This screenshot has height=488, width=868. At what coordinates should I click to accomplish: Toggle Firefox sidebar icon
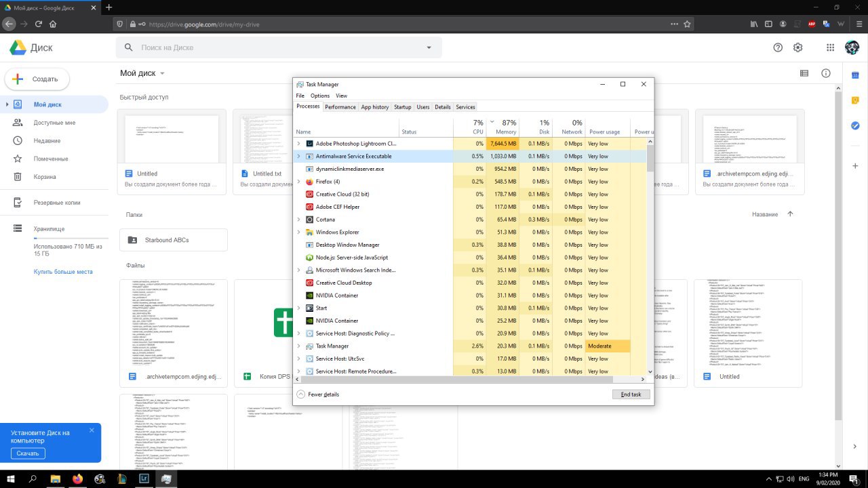[x=768, y=24]
